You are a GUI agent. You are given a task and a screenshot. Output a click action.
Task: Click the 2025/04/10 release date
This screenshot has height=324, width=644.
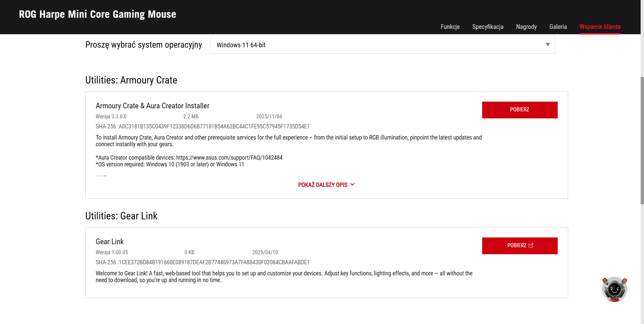[265, 253]
